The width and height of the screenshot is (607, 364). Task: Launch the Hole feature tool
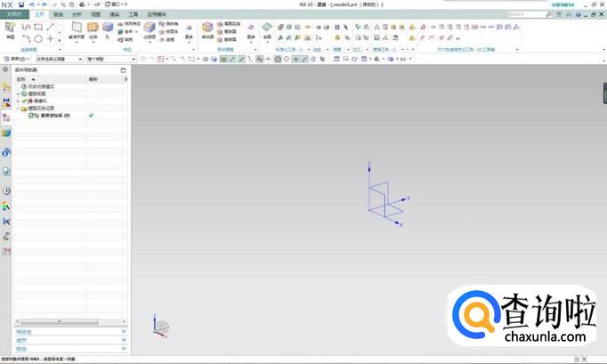coord(108,30)
